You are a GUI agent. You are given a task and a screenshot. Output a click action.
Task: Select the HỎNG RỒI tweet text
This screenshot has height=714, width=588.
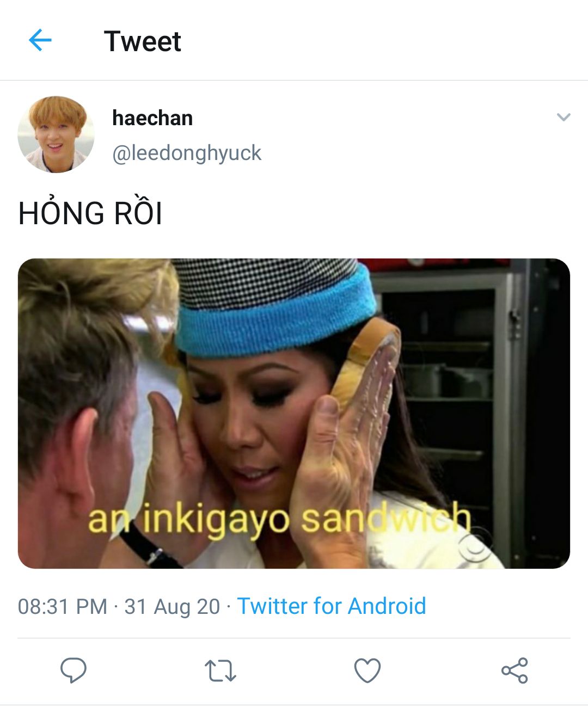(x=90, y=213)
